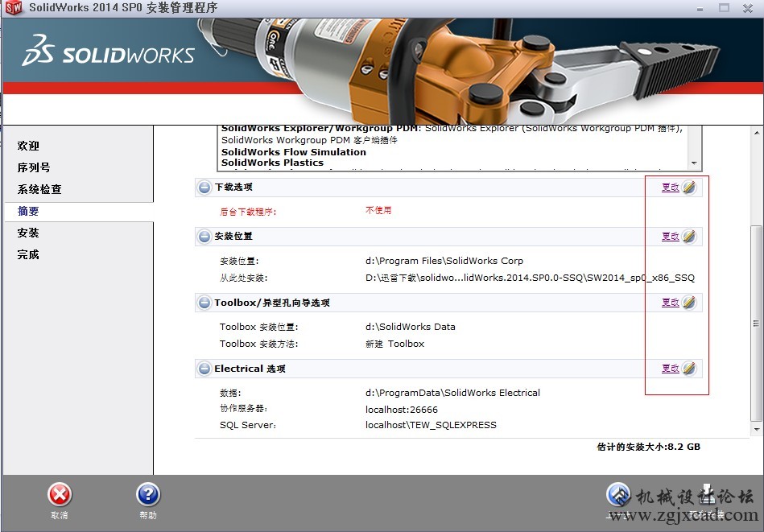Click 'SolidWorks Flow Simulation' in the product list
The width and height of the screenshot is (764, 532).
click(293, 152)
